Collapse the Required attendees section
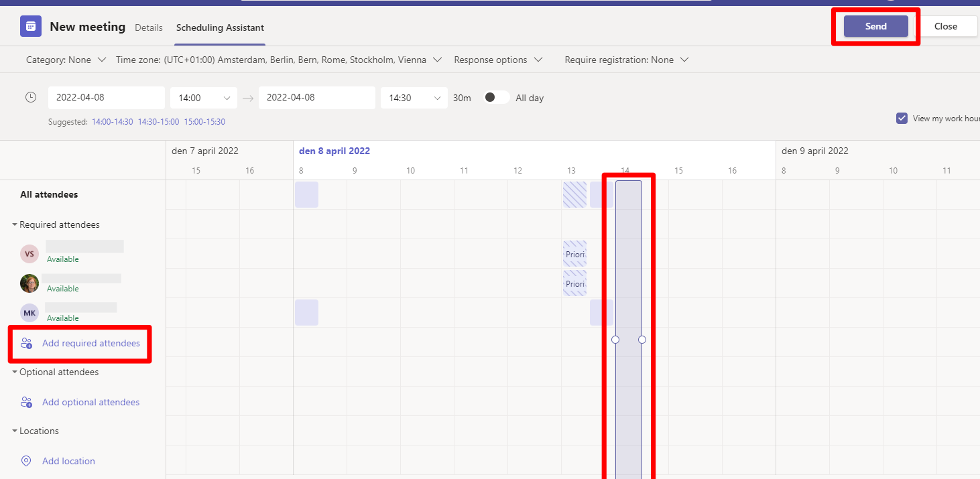 click(x=15, y=225)
